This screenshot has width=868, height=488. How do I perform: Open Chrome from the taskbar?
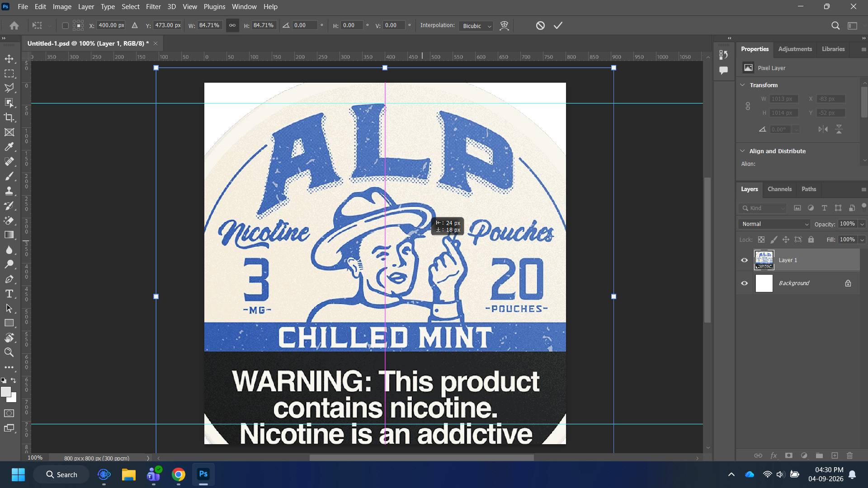(x=179, y=474)
